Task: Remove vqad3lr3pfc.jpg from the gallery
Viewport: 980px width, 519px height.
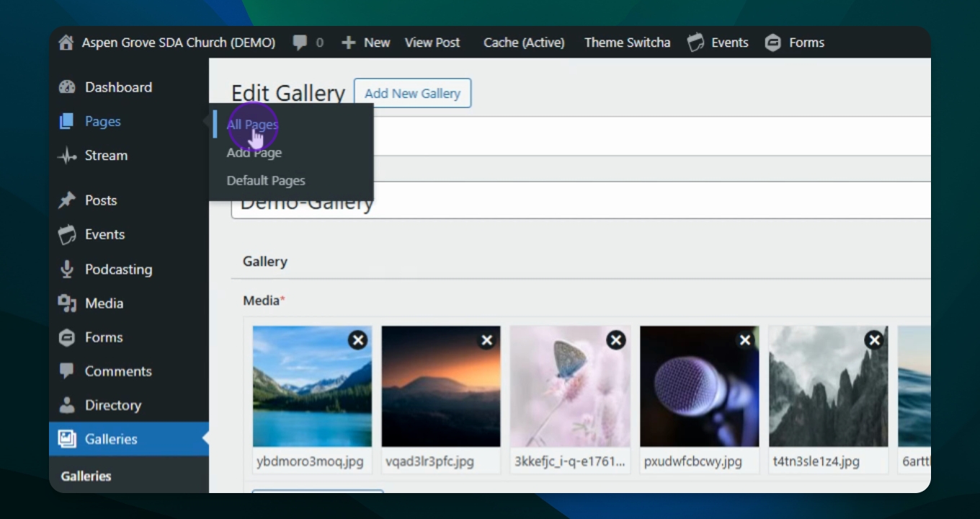Action: [487, 340]
